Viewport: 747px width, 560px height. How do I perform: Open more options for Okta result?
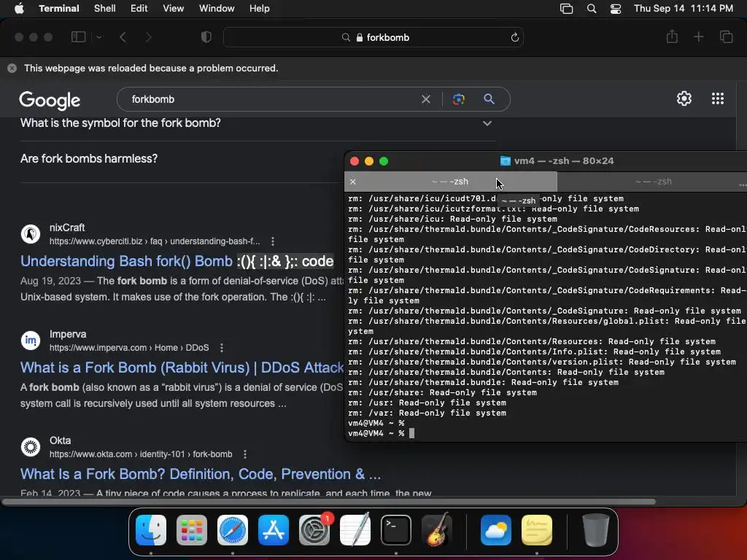click(x=245, y=455)
